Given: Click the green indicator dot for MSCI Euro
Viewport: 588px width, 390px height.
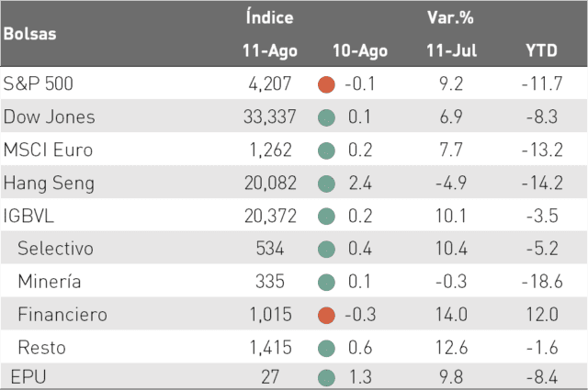Looking at the screenshot, I should [326, 150].
